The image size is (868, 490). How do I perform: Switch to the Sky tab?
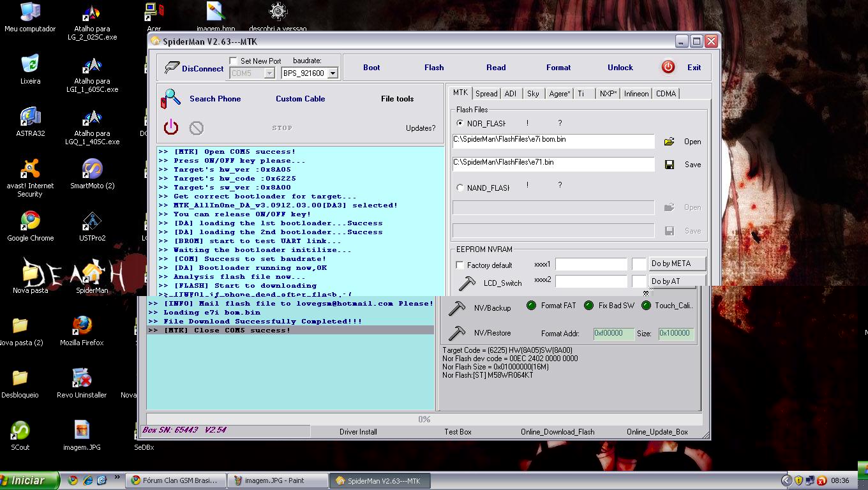click(x=533, y=94)
